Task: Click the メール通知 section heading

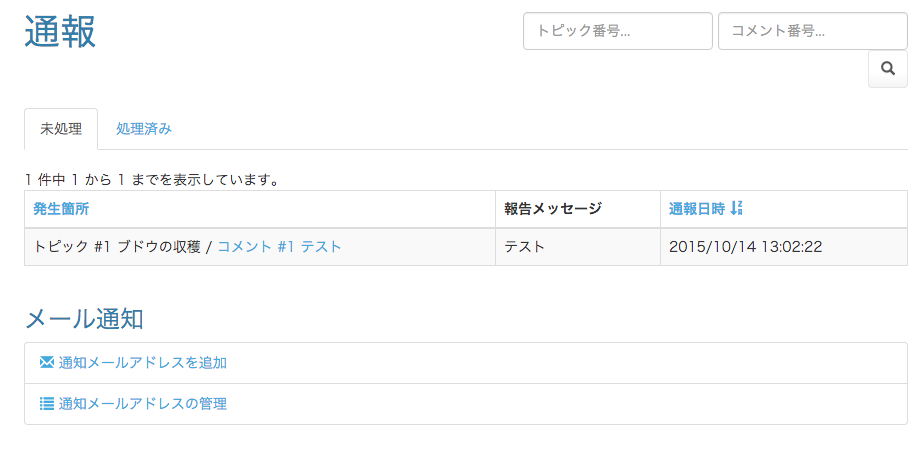Action: pyautogui.click(x=84, y=319)
